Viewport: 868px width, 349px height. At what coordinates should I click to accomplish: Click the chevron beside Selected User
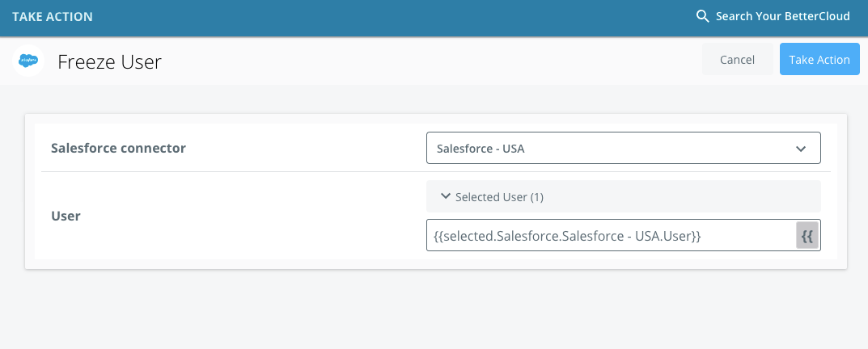click(x=445, y=196)
